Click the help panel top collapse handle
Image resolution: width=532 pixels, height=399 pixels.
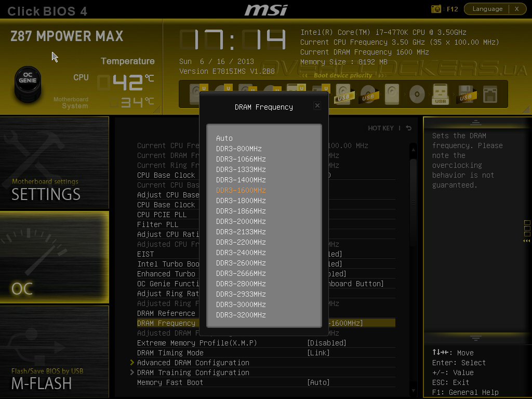[x=476, y=122]
